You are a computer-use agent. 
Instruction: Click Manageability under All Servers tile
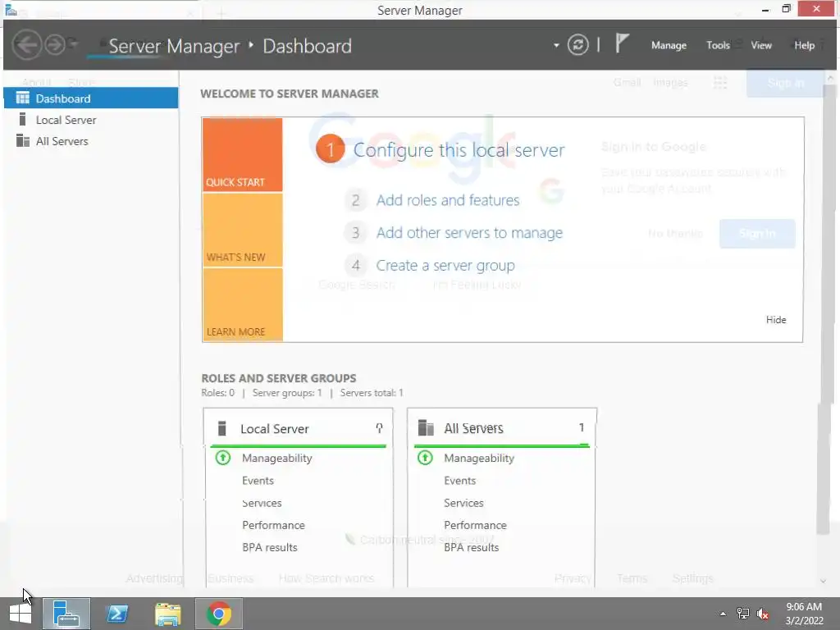click(x=479, y=458)
